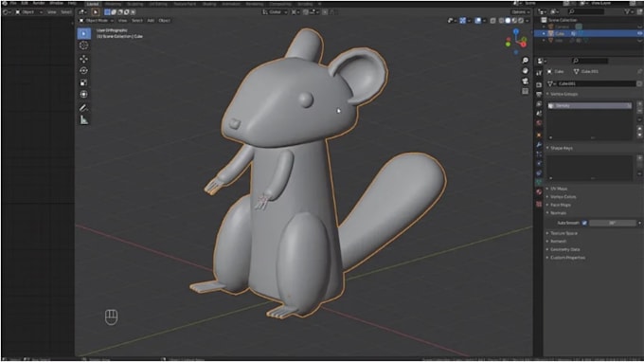This screenshot has height=362, width=644.
Task: Toggle viewport overlays button
Action: (477, 21)
